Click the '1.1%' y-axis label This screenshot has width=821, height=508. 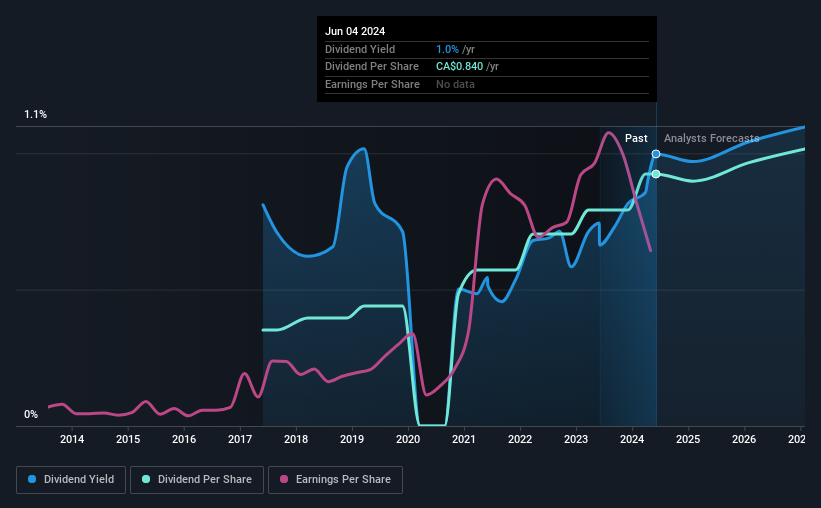coord(36,114)
